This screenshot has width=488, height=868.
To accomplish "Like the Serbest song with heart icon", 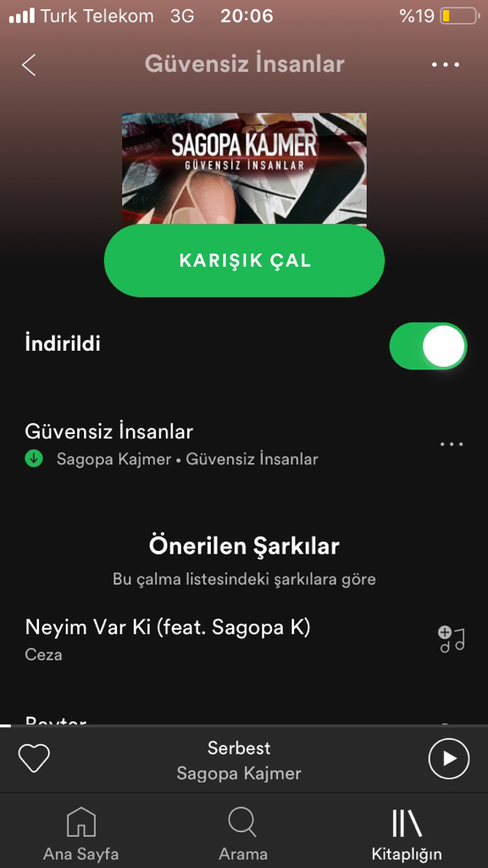I will (34, 759).
